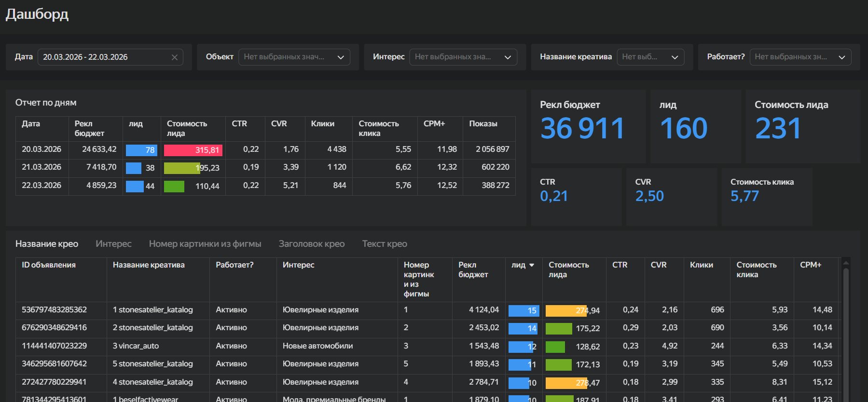Viewport: 868px width, 402px height.
Task: Clear the date range with the X icon
Action: coord(175,57)
